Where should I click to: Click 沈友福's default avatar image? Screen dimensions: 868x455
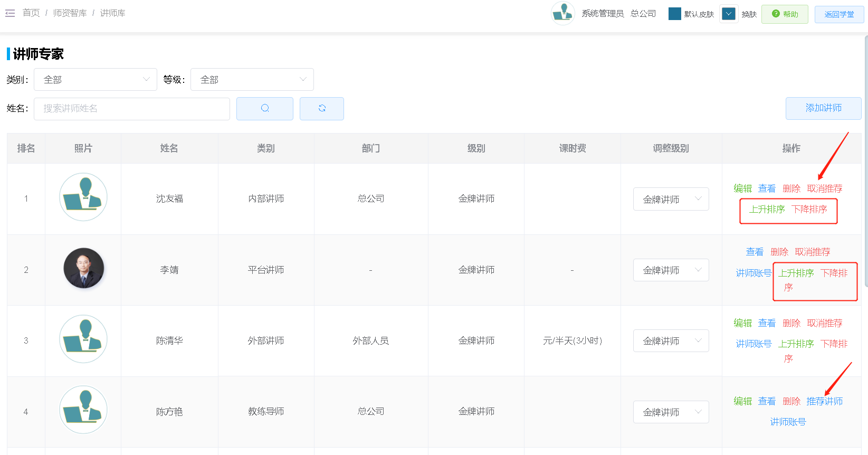(83, 197)
